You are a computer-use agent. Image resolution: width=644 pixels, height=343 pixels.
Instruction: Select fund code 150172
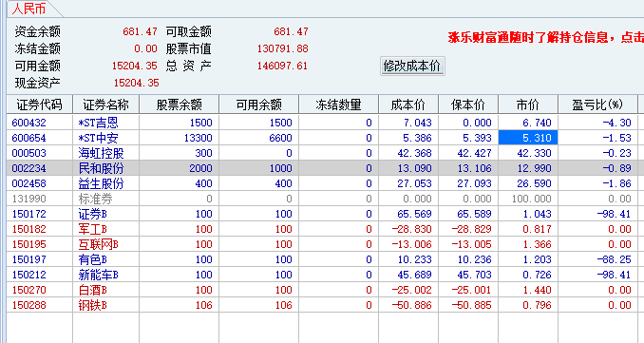(x=28, y=214)
